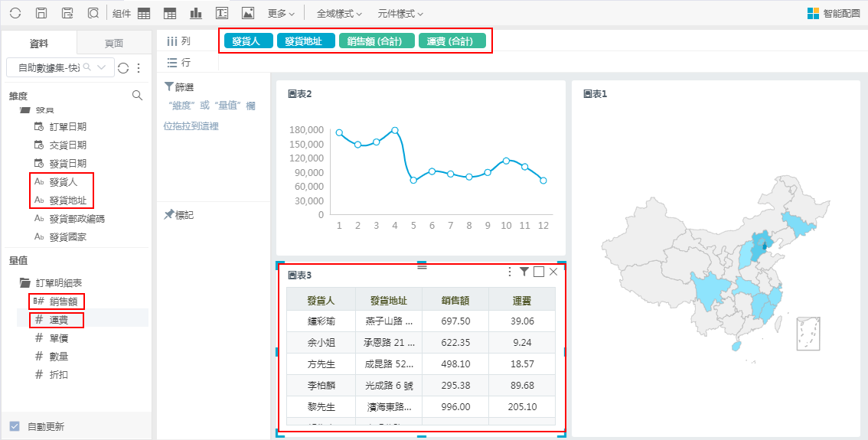Search dimensions with the magnifier icon
Image resolution: width=868 pixels, height=440 pixels.
pos(137,96)
